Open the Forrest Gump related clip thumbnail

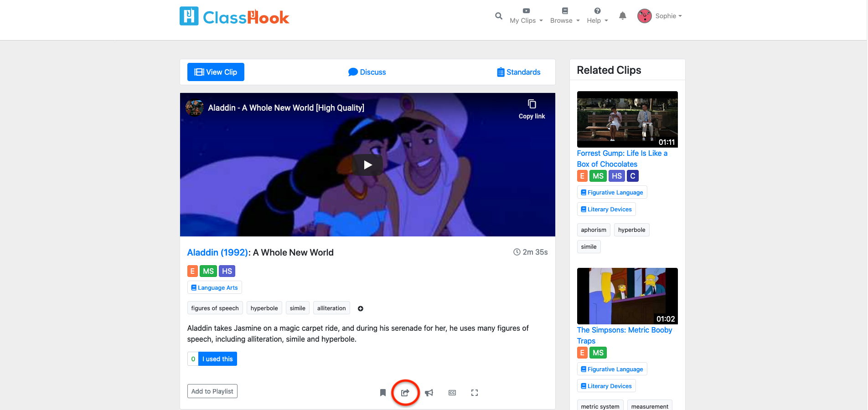pos(627,119)
